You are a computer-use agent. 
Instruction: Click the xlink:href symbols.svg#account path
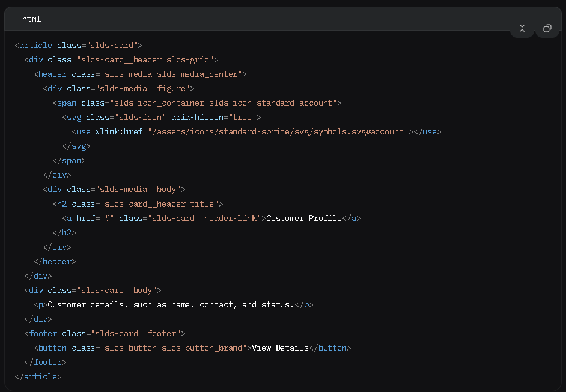[279, 131]
